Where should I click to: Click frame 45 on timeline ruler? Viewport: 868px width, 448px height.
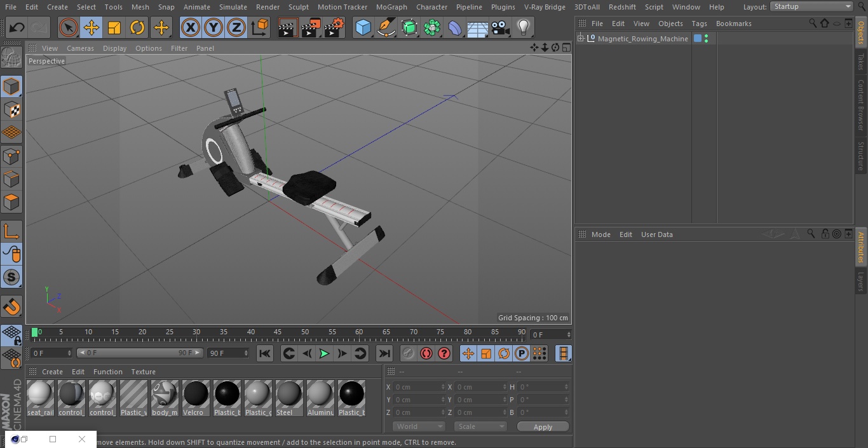point(278,332)
